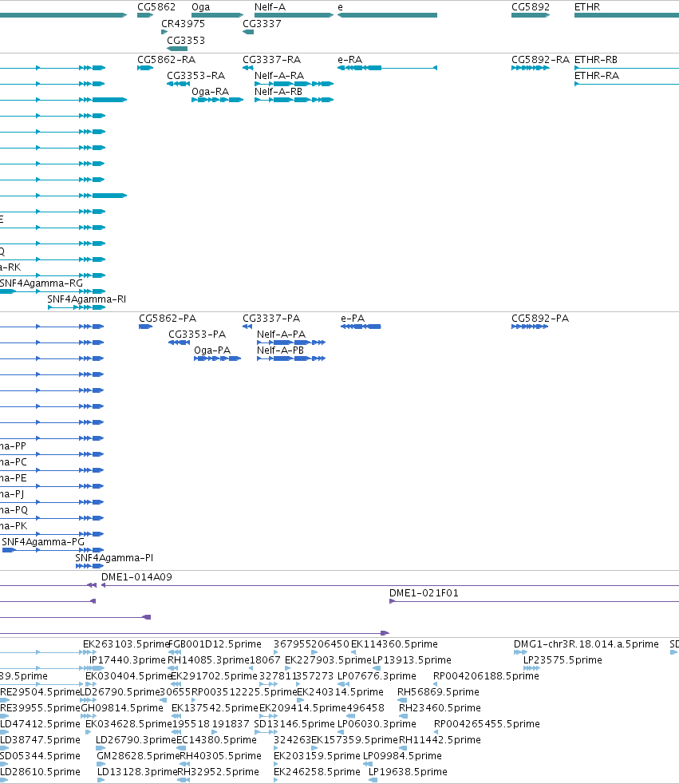Select the SD05344.5prime EST label

point(40,756)
